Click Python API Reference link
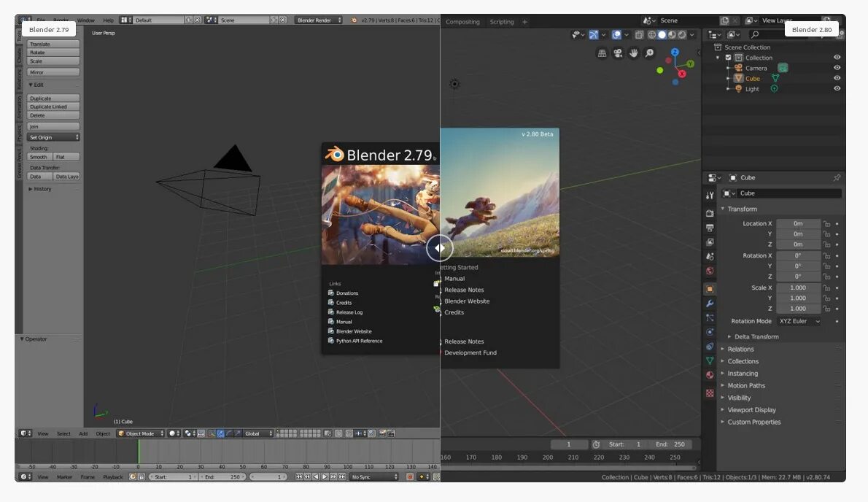 tap(359, 341)
